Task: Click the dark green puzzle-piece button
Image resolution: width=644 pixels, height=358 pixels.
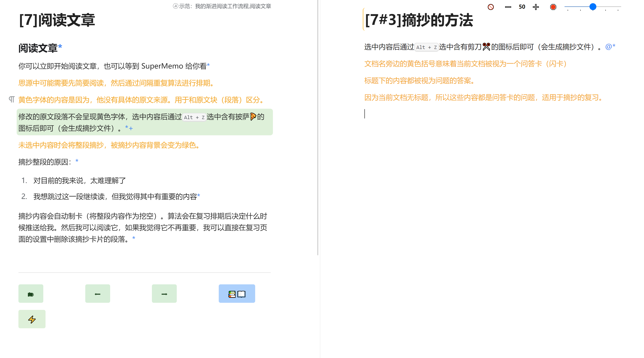Action: (x=30, y=294)
